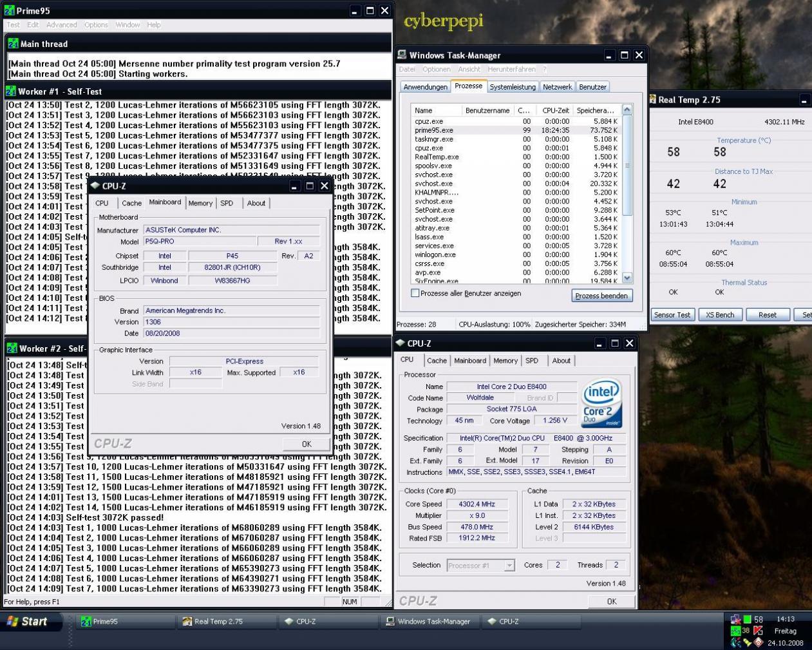Screen dimensions: 812x650
Task: Click the Intel Core 2 Duo logo
Action: pyautogui.click(x=601, y=405)
